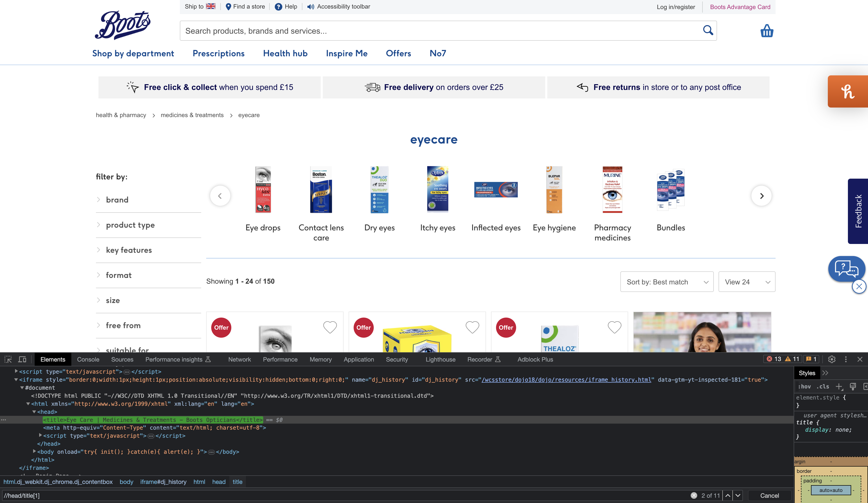Open DevTools settings gear

(x=832, y=359)
